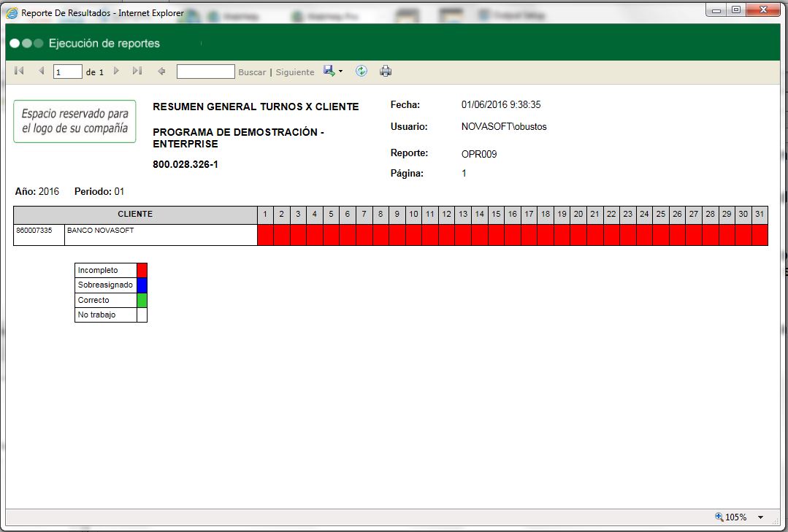Click the blue Sobreasignado legend swatch

(142, 285)
